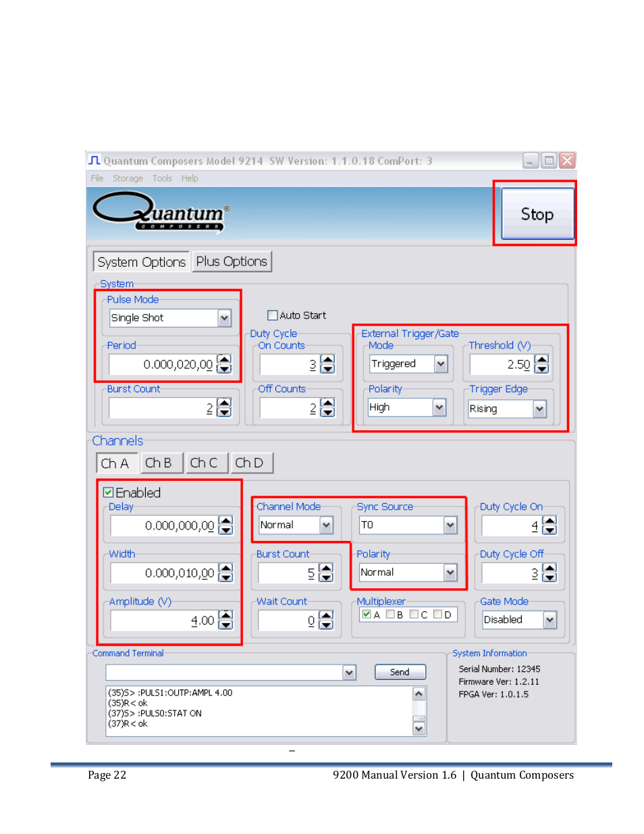Click the Amplitude (V) value field
644x834 pixels.
pyautogui.click(x=164, y=620)
